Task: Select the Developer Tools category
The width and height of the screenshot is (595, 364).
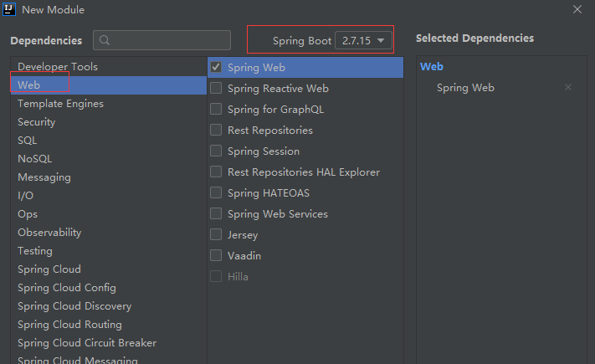Action: coord(109,67)
